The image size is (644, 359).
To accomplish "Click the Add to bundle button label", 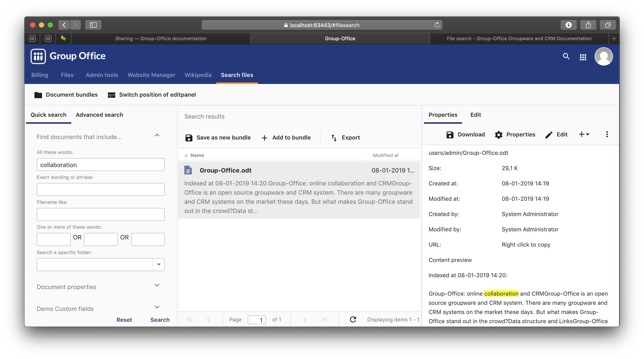I will click(291, 138).
